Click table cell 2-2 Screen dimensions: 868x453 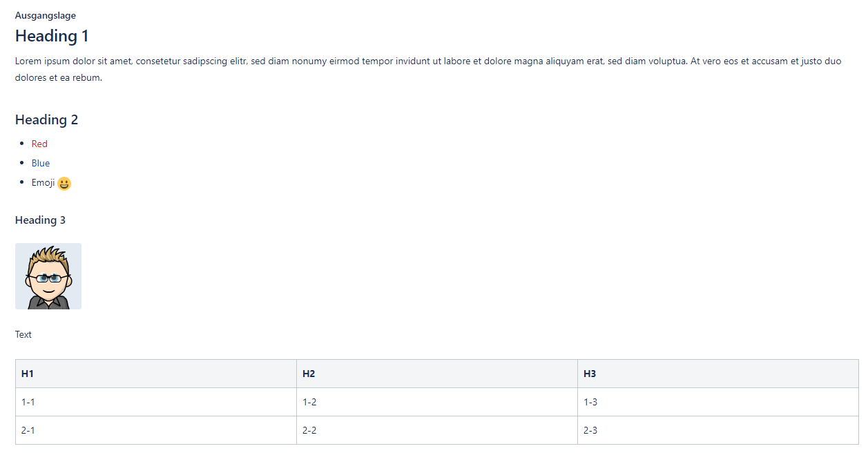pyautogui.click(x=437, y=430)
